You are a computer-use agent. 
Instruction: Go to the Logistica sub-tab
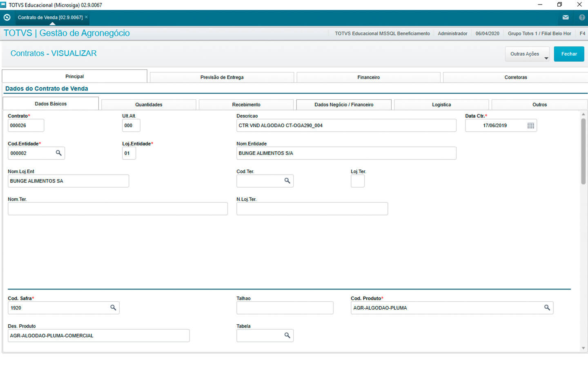(x=441, y=105)
